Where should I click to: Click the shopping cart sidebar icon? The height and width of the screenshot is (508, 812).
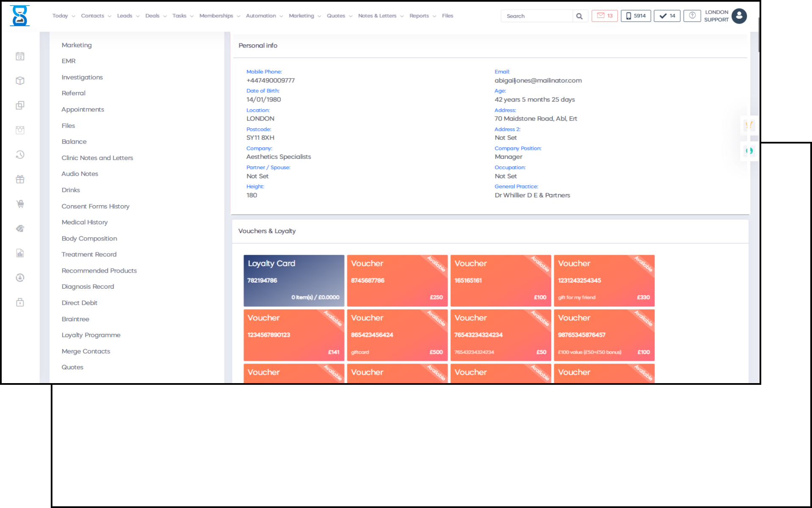[20, 204]
